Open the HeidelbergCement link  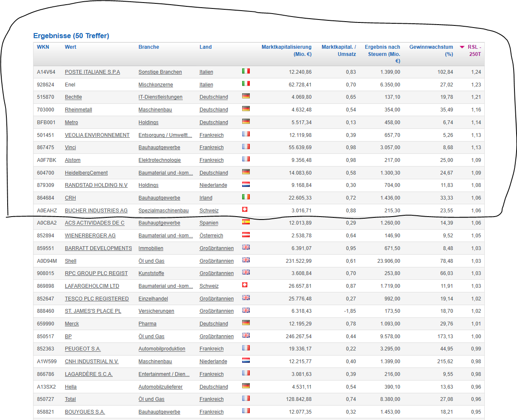tap(86, 173)
